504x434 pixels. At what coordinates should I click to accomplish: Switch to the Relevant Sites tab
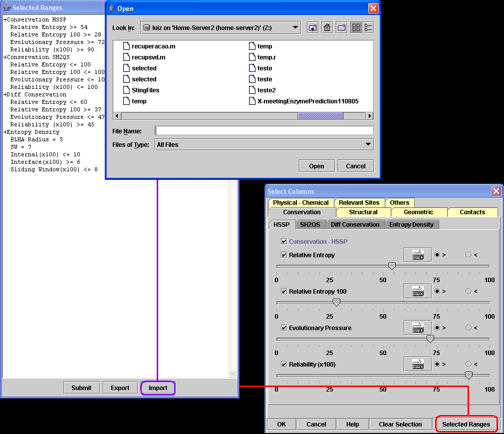359,203
